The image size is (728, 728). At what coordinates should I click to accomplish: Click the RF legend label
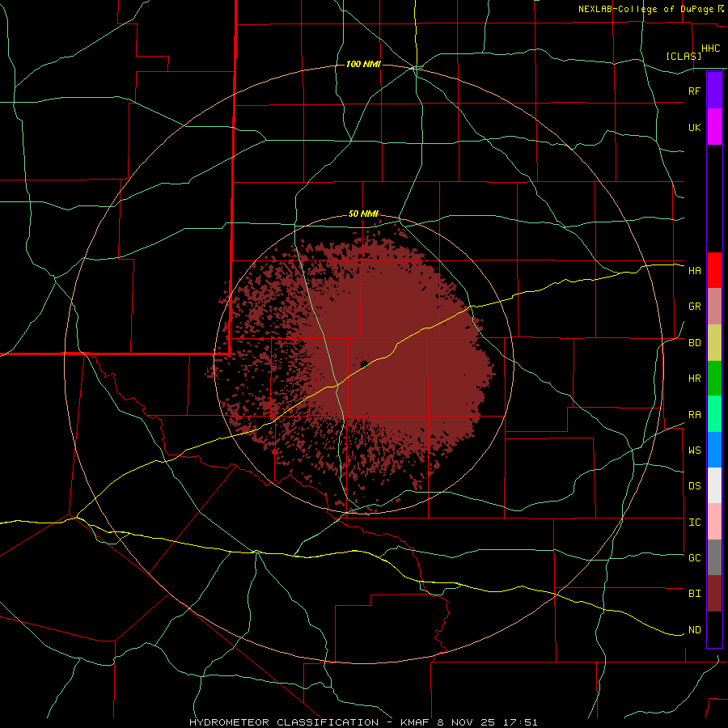coord(694,91)
